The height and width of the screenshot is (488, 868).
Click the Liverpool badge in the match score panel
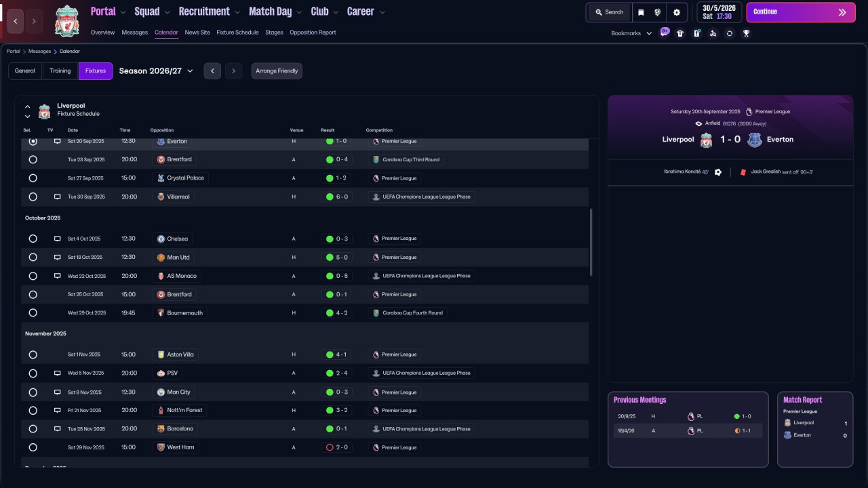coord(706,140)
